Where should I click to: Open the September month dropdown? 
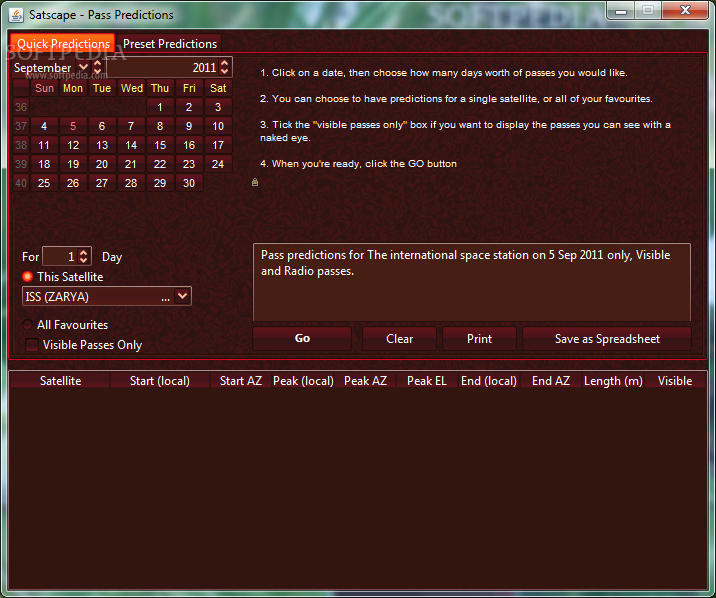point(83,68)
